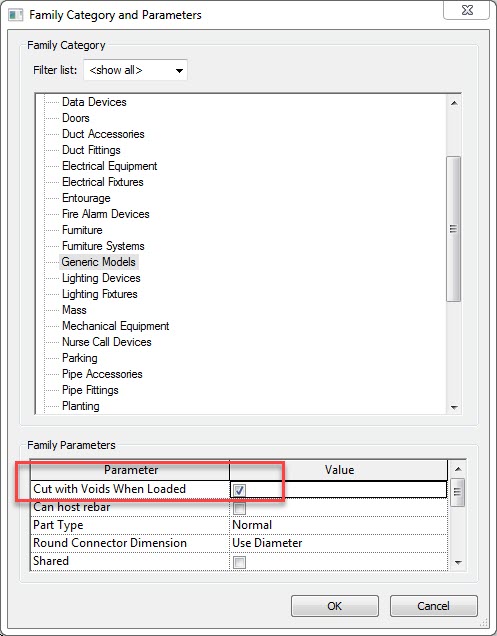497x636 pixels.
Task: Select Nurse Call Devices category
Action: 107,342
